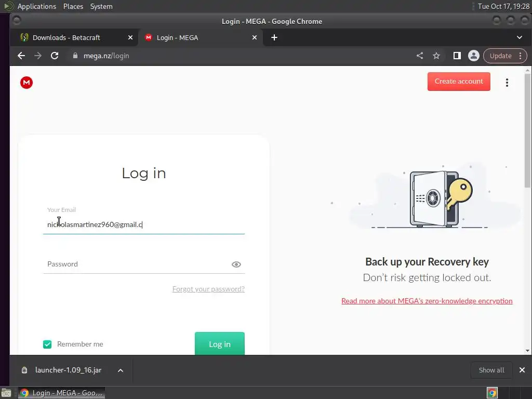Click Show all downloads button

[491, 370]
